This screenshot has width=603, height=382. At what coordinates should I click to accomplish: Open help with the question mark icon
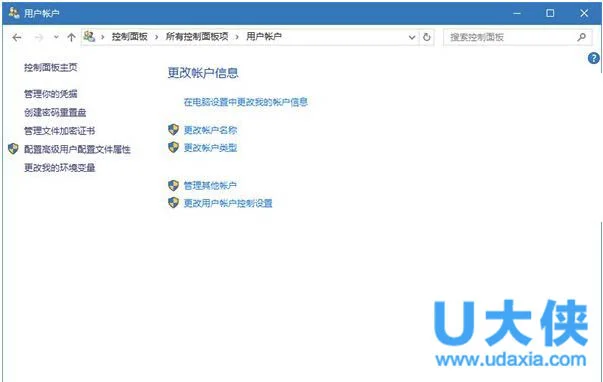pos(593,58)
